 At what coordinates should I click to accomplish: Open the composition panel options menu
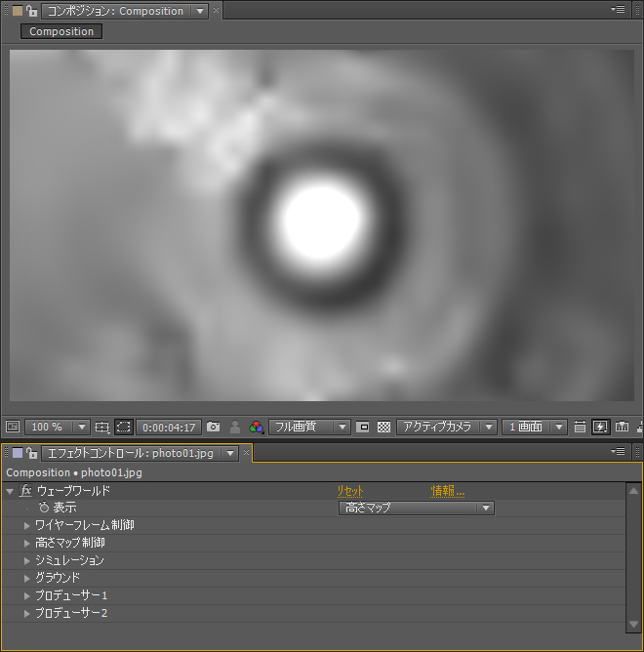coord(618,9)
